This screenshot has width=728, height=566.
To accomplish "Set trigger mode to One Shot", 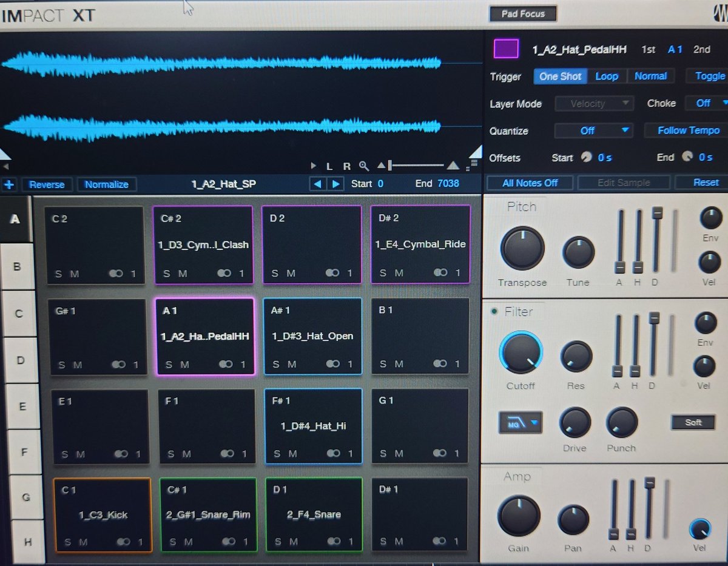I will (x=560, y=76).
